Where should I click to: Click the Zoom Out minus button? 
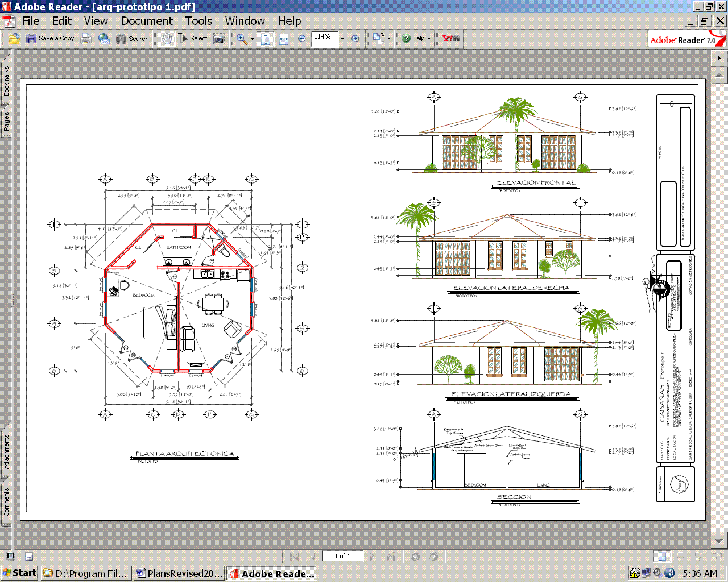click(x=302, y=39)
